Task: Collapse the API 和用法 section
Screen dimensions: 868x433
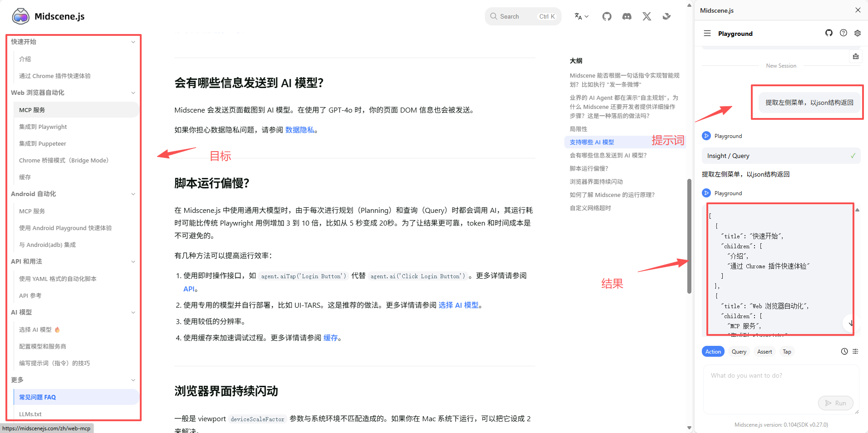Action: [133, 261]
